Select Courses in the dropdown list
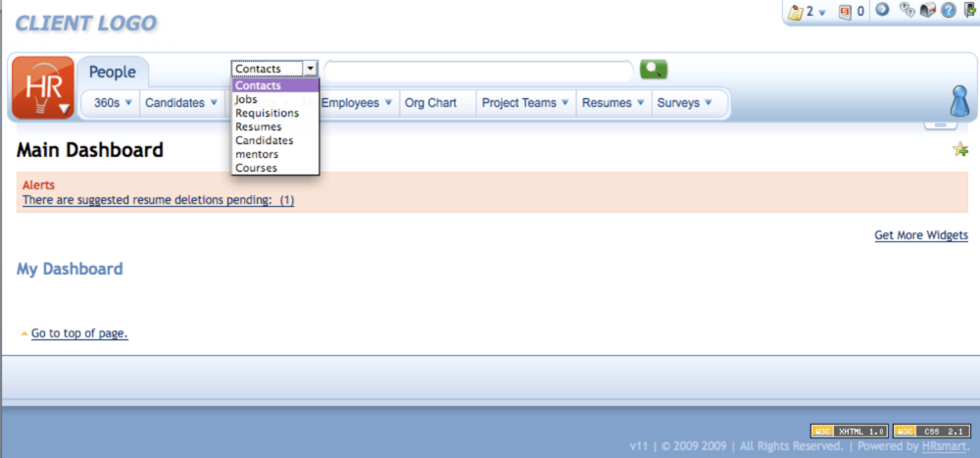This screenshot has height=458, width=980. [x=275, y=169]
